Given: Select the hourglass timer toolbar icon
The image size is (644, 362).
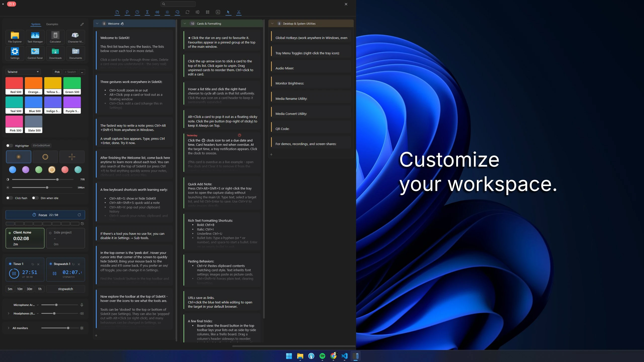Looking at the screenshot, I should click(x=147, y=12).
